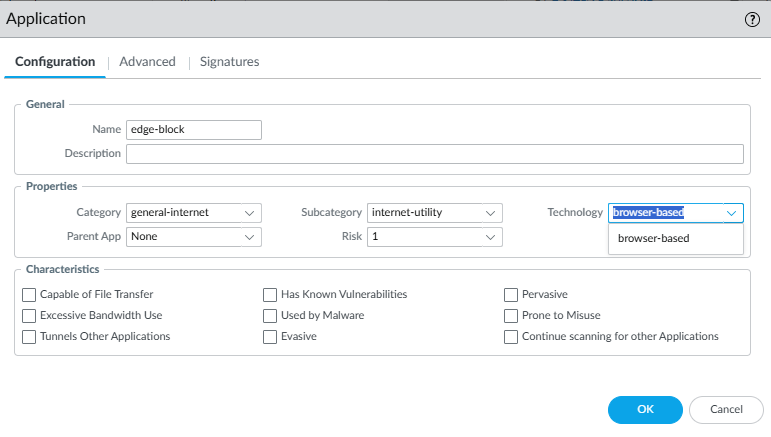Switch to the Advanced tab
The image size is (771, 437).
click(x=147, y=62)
